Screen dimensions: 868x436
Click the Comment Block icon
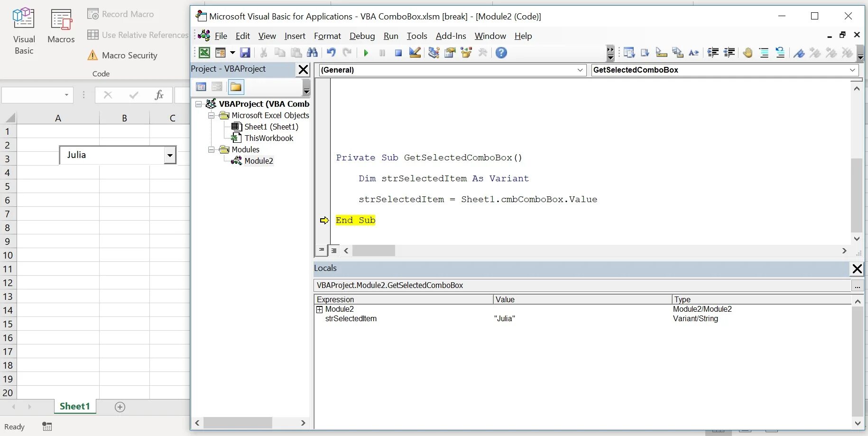pyautogui.click(x=764, y=53)
